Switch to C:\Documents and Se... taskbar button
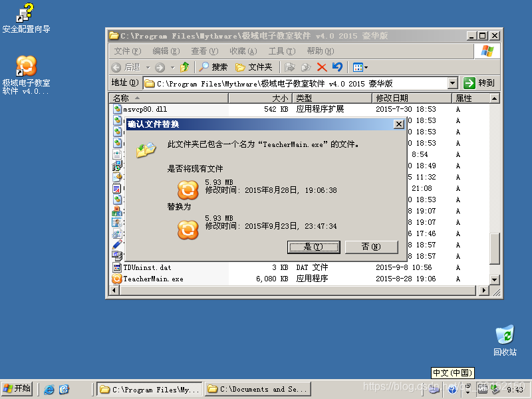The width and height of the screenshot is (532, 399). click(258, 389)
